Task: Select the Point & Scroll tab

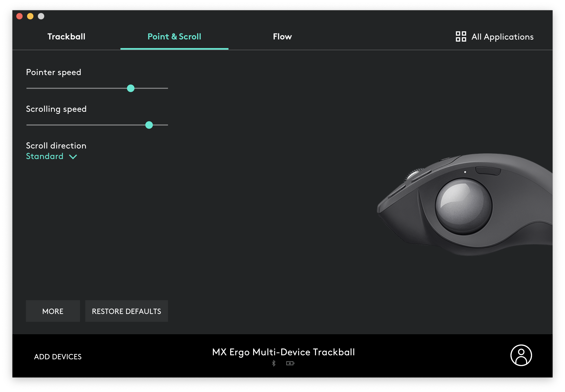Action: coord(174,36)
